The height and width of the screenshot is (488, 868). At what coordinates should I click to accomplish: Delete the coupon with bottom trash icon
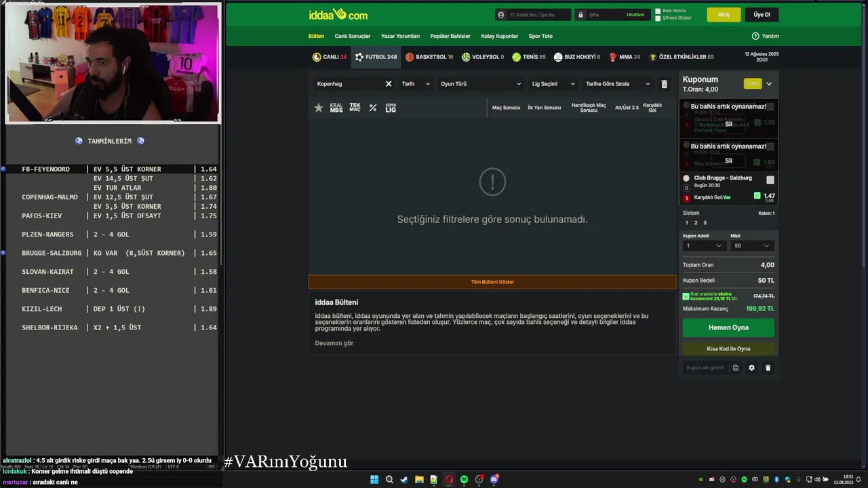tap(768, 367)
